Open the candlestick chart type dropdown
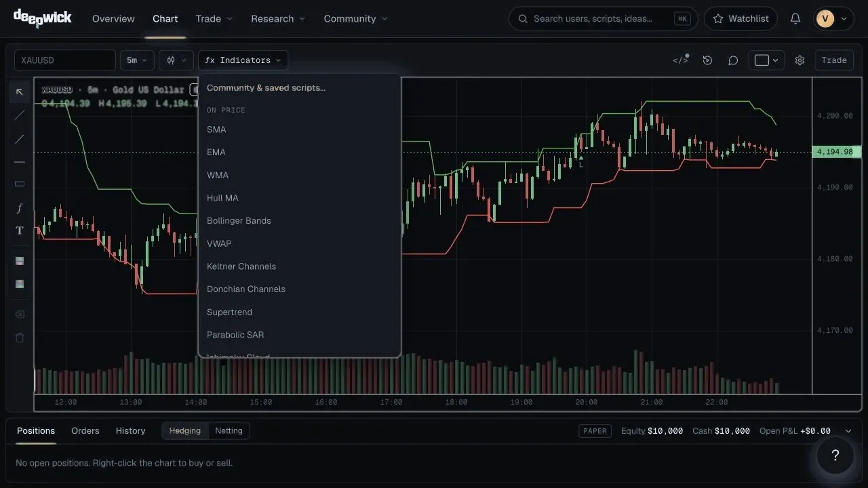This screenshot has height=488, width=868. tap(176, 60)
